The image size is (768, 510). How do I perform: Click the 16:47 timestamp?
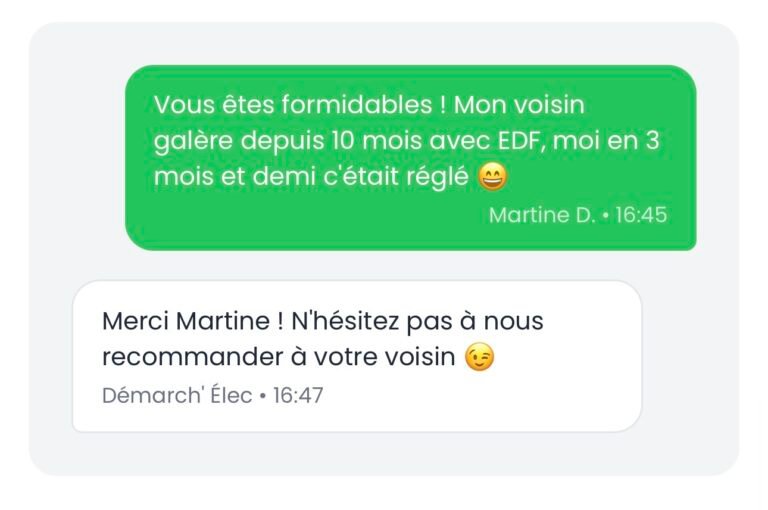pyautogui.click(x=298, y=395)
